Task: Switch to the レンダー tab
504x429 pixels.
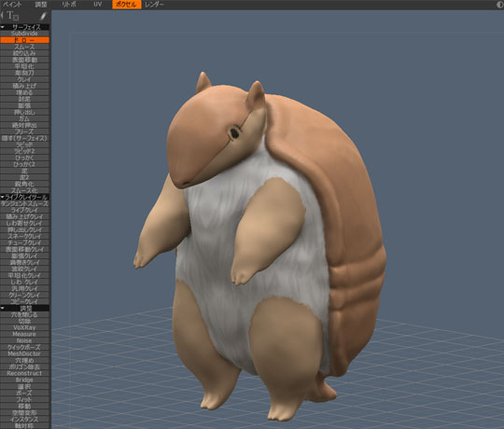Action: tap(154, 5)
